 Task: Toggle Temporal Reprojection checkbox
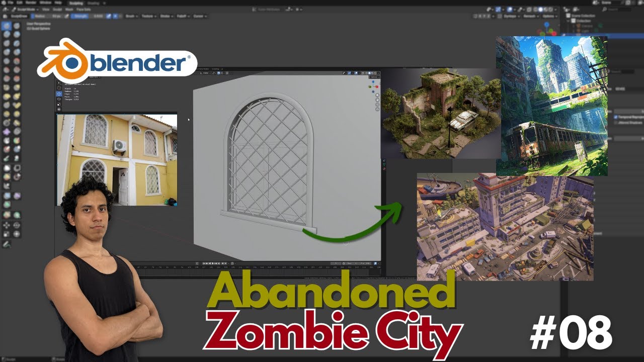click(x=616, y=117)
